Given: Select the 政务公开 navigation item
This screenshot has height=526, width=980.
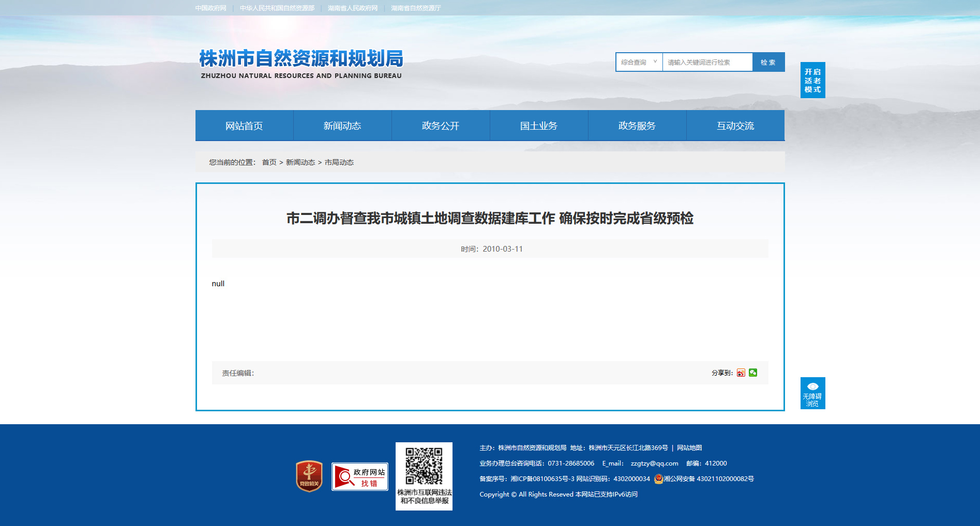Looking at the screenshot, I should coord(441,126).
